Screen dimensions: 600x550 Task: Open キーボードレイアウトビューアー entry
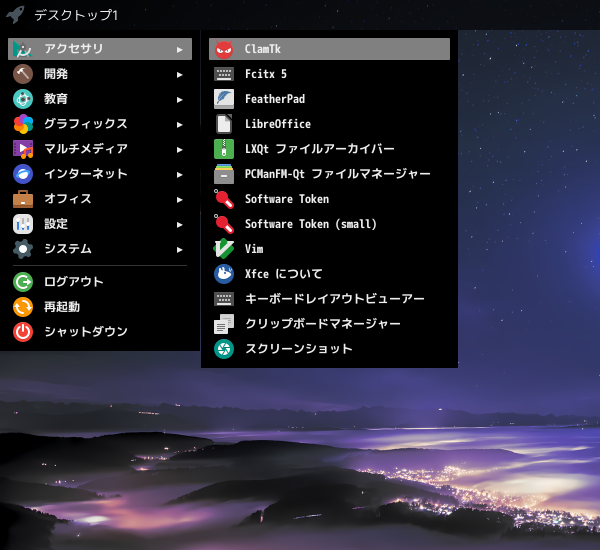click(x=329, y=299)
